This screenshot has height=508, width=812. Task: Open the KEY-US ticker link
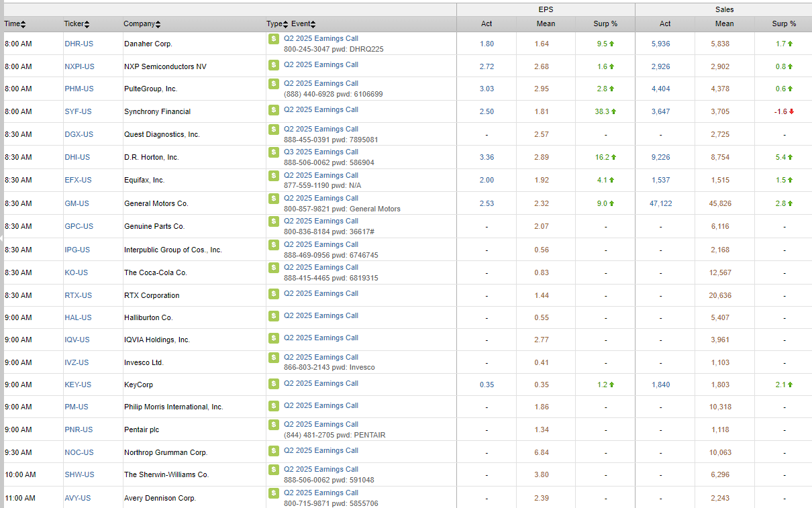[x=78, y=385]
